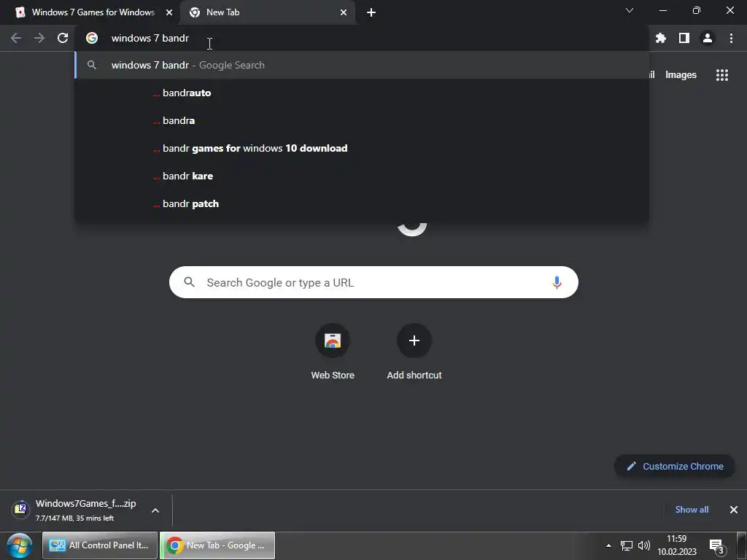The image size is (747, 560).
Task: Select the 'bandr kare' suggestion
Action: (362, 176)
